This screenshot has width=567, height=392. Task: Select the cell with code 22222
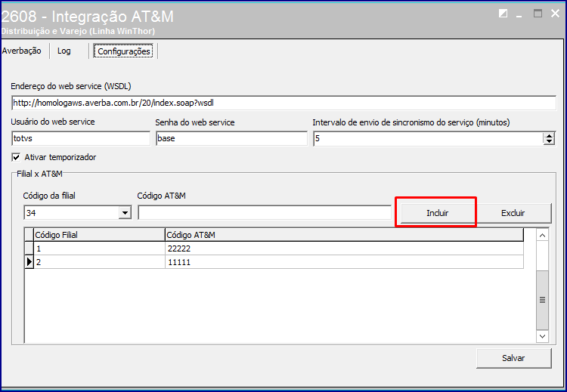click(x=344, y=248)
